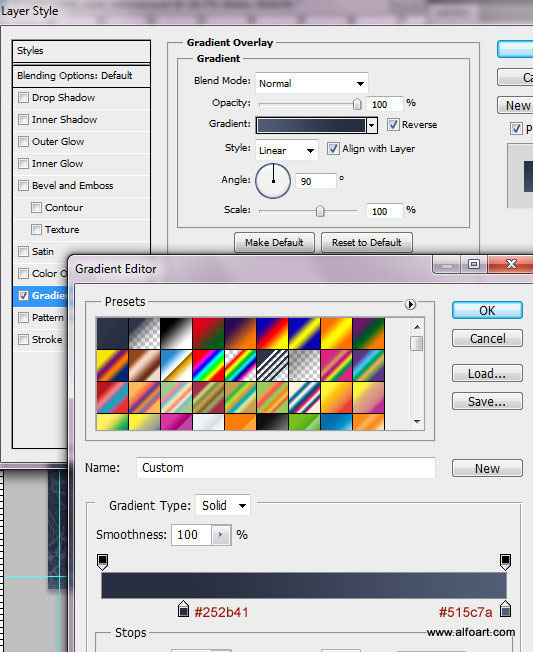Uncheck the Reverse gradient checkbox
Viewport: 533px width, 652px height.
393,124
